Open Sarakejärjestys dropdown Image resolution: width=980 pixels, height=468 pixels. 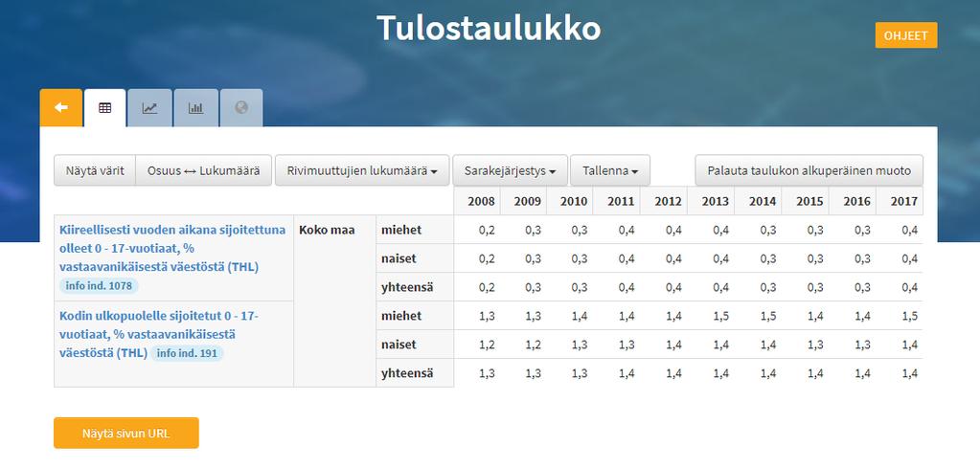point(510,170)
